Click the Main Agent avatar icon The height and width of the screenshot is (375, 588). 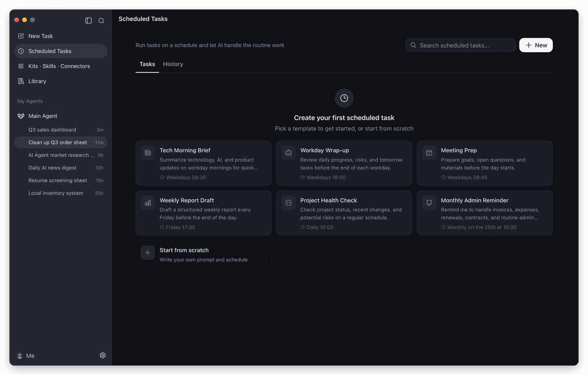pos(21,116)
